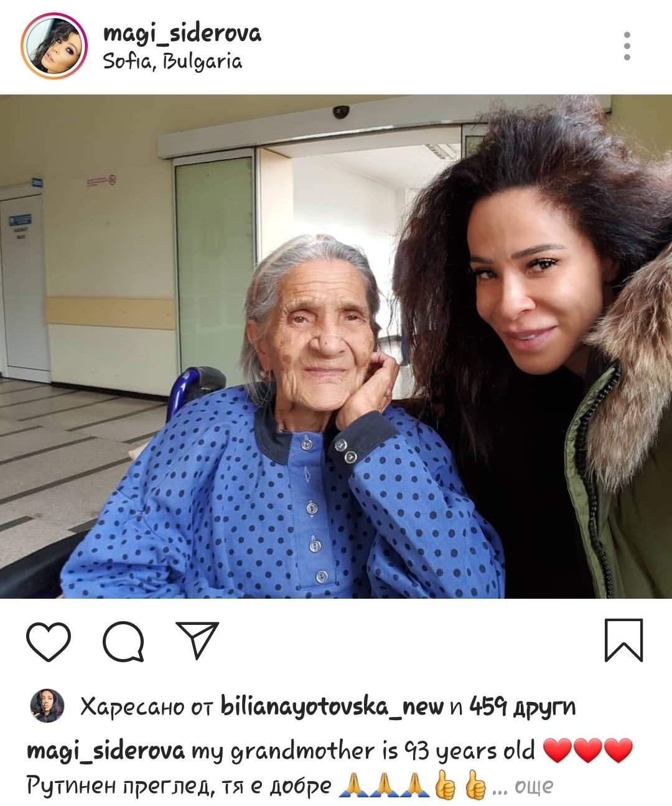Viewport: 672px width, 806px height.
Task: Save post with the bookmark icon
Action: tap(623, 640)
